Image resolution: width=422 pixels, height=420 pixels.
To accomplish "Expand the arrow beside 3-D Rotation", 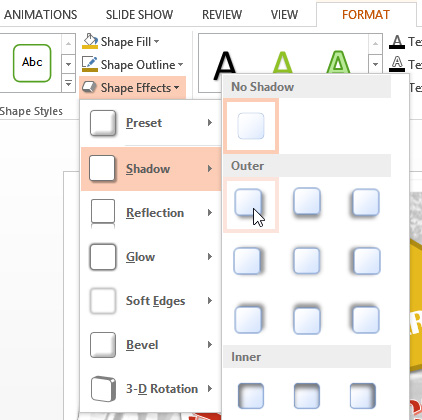I will 210,388.
